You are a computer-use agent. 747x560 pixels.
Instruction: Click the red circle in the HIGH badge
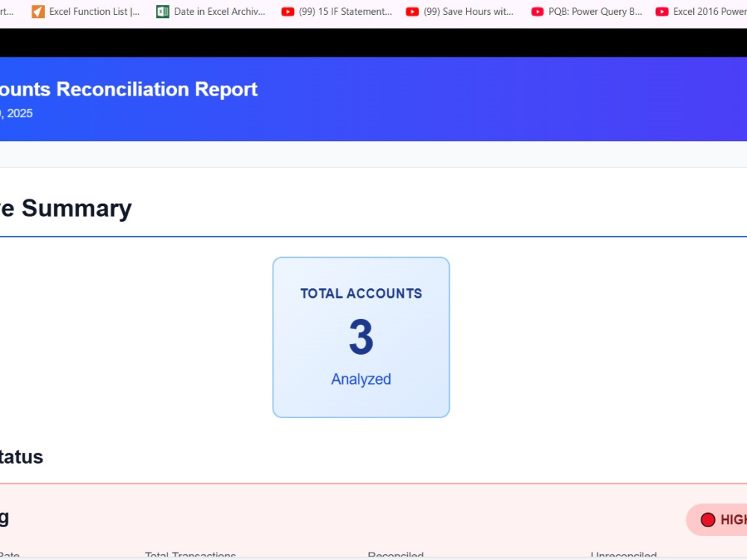(x=708, y=520)
